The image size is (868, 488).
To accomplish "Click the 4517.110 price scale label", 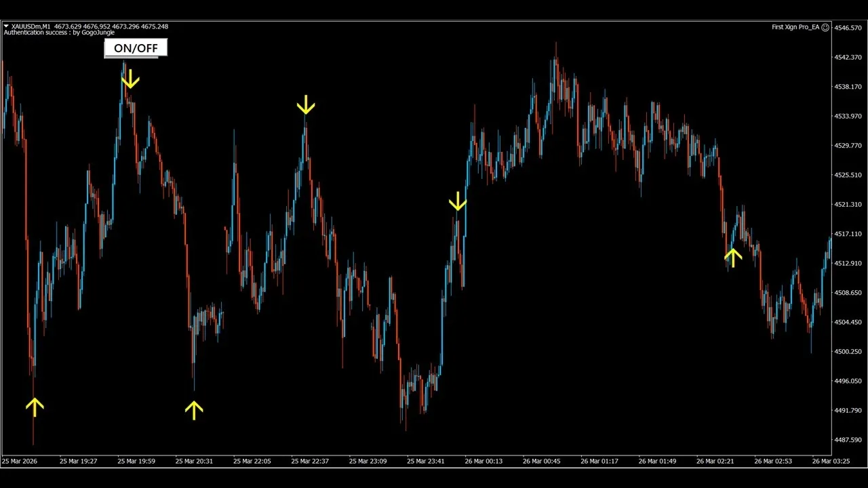I will click(x=850, y=234).
